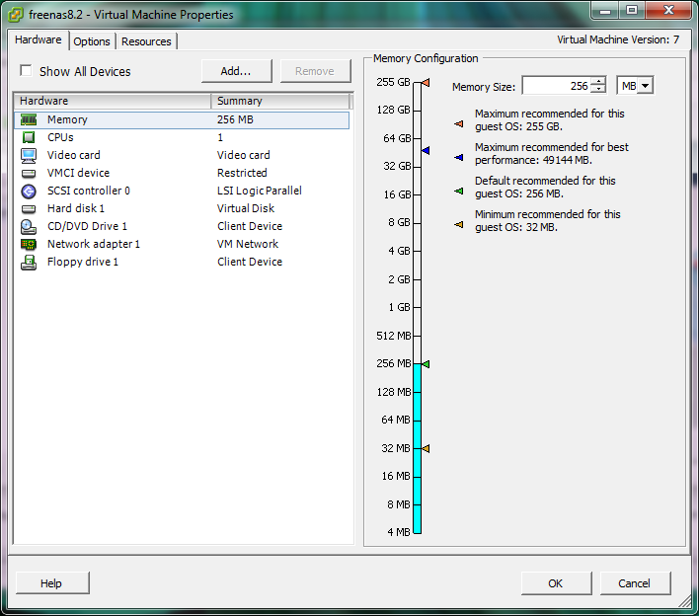Enable Show All Devices checkbox

pyautogui.click(x=26, y=71)
